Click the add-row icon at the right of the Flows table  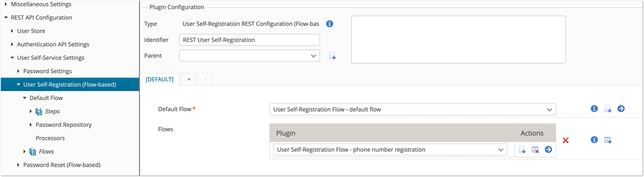click(608, 140)
